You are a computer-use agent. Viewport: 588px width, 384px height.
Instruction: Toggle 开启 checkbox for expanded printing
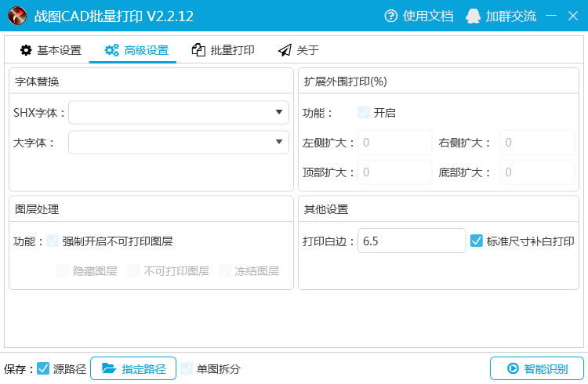tap(364, 113)
